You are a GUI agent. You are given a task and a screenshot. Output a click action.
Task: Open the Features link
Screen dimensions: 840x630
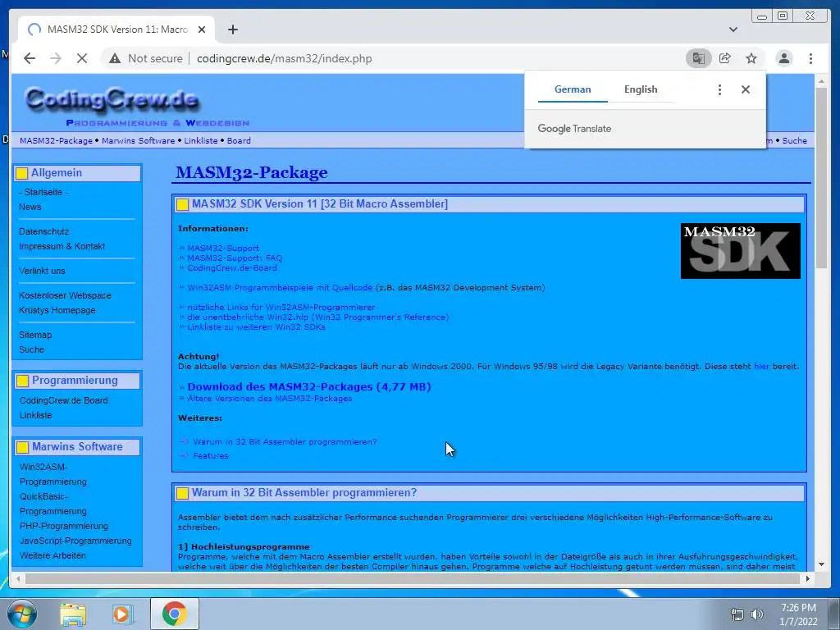[211, 456]
